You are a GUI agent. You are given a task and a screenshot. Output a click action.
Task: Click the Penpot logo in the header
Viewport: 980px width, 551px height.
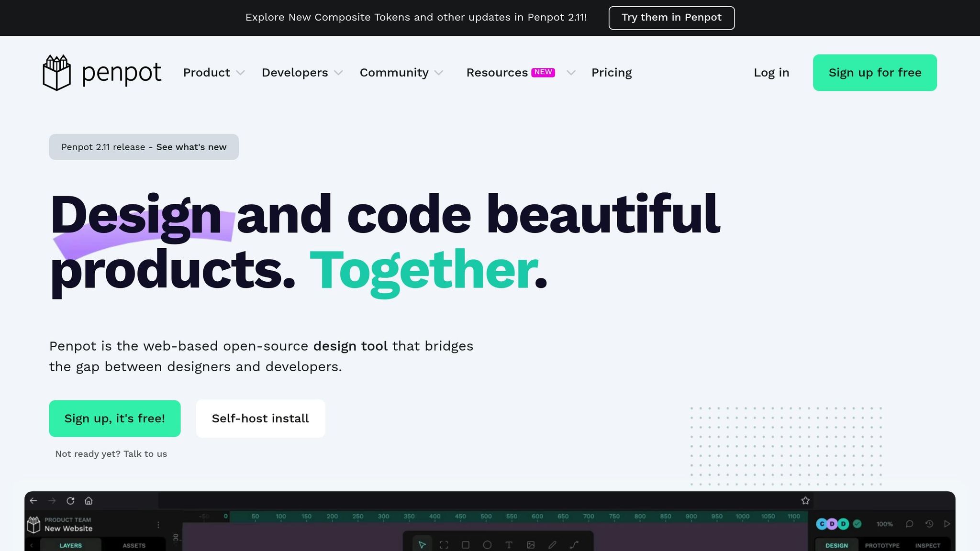pyautogui.click(x=102, y=73)
